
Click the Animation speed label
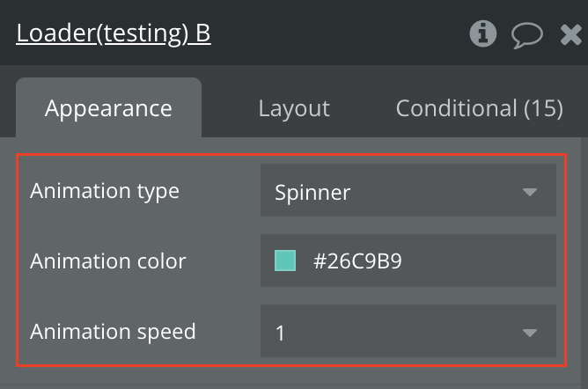click(113, 332)
